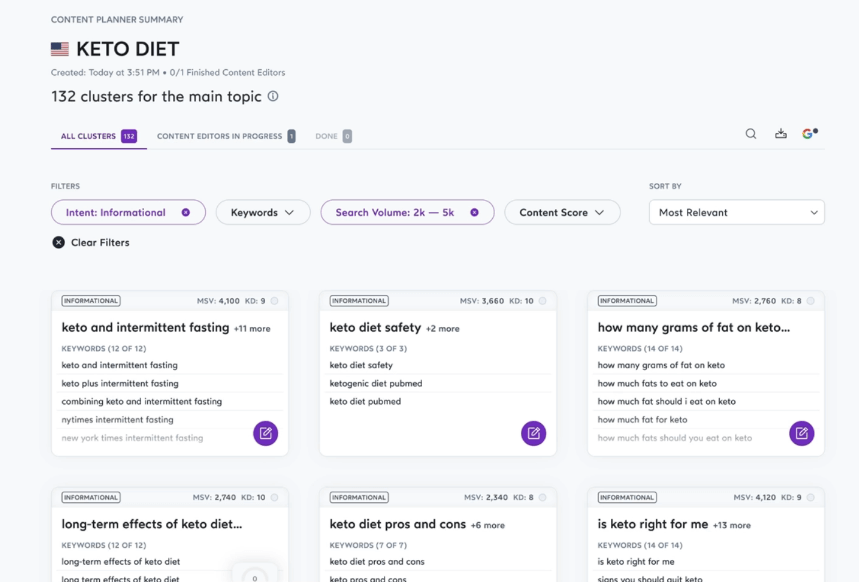Open editor for keto diet safety cluster
Screen dimensions: 859x582
pyautogui.click(x=533, y=433)
